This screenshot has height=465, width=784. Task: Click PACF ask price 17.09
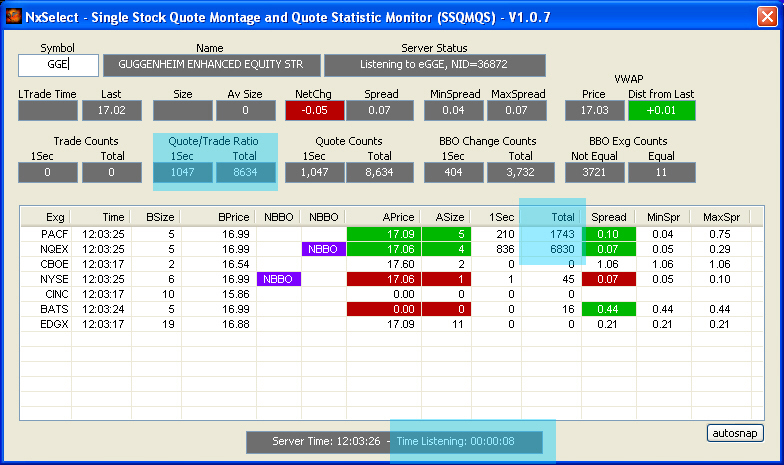[384, 234]
